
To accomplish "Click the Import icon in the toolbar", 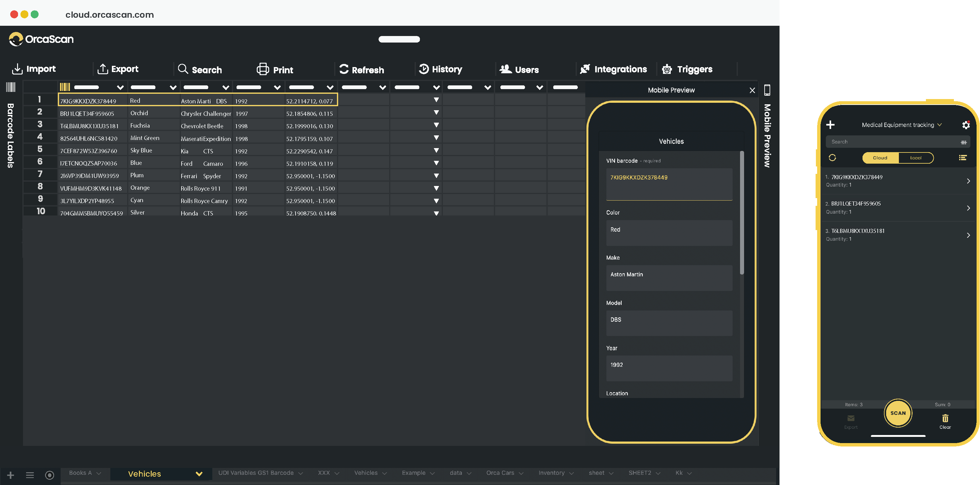I will tap(17, 69).
